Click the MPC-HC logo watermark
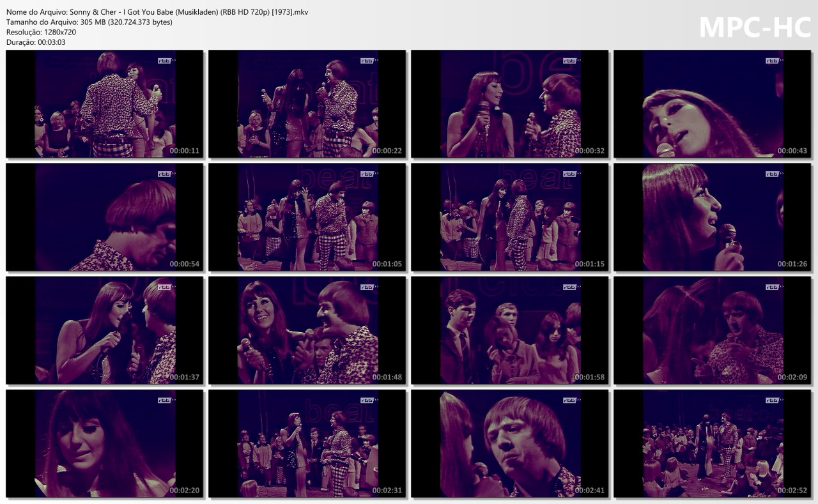This screenshot has height=504, width=818. point(754,27)
